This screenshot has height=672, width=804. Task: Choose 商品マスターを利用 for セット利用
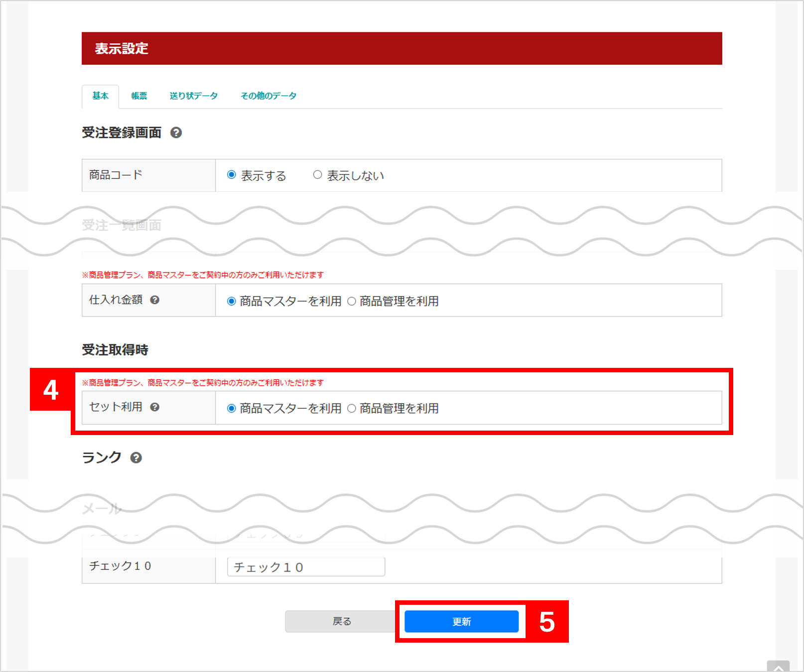(232, 408)
